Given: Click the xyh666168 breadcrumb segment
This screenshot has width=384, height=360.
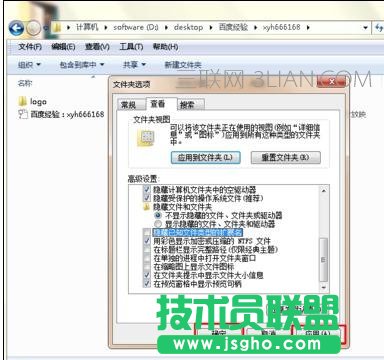Looking at the screenshot, I should tap(282, 27).
